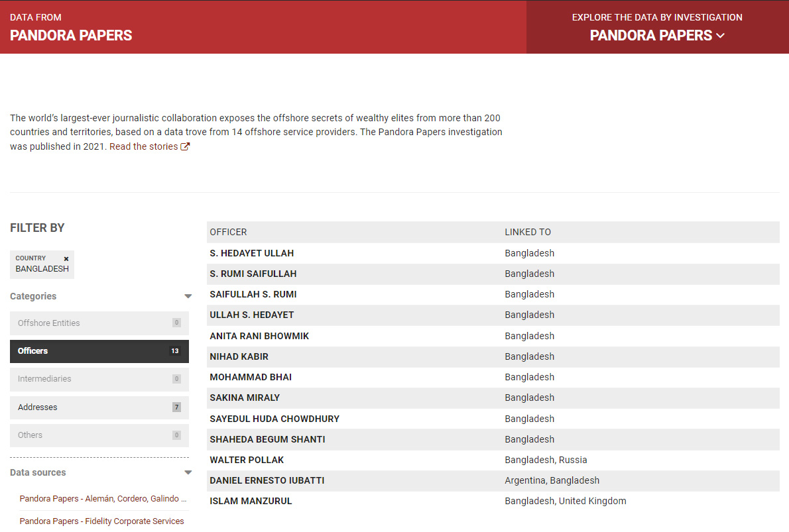Select the Addresses category filter
This screenshot has width=789, height=532.
[x=99, y=407]
